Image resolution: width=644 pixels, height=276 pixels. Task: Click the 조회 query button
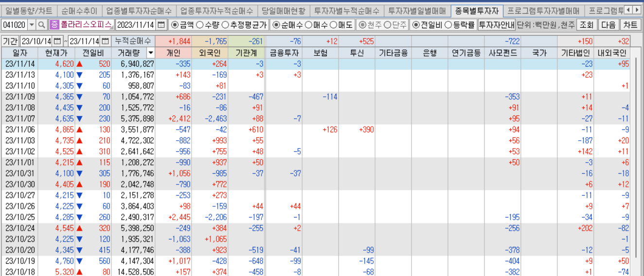[x=587, y=25]
